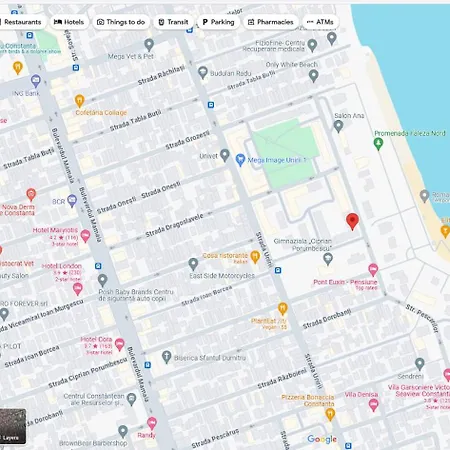Select the Pont Euxin Pensiune hotel marker
This screenshot has height=450, width=450.
(x=373, y=270)
